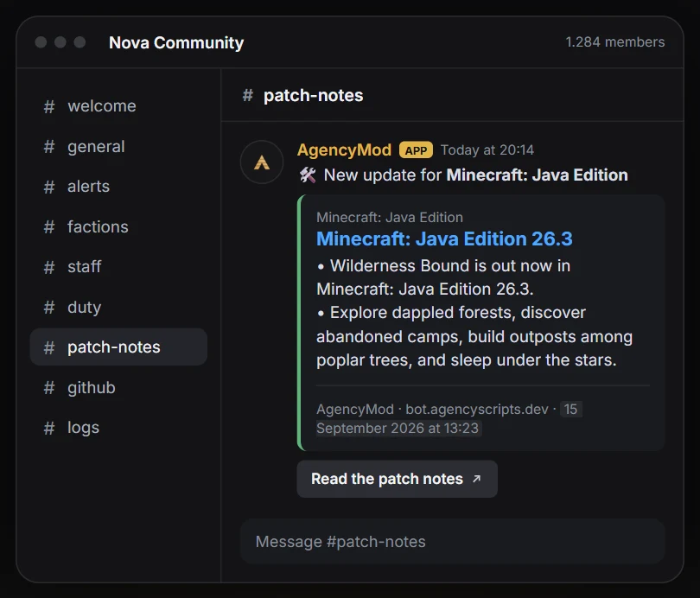Viewport: 700px width, 598px height.
Task: Click the 1.284 members count
Action: pyautogui.click(x=615, y=42)
